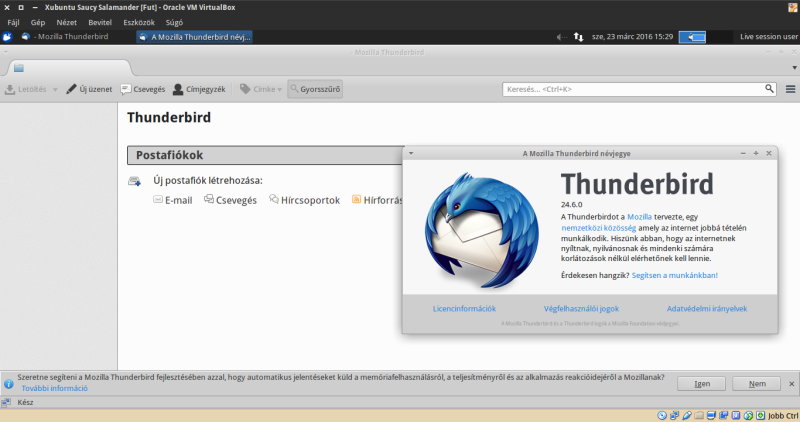Click VirtualBox display status icon
The height and width of the screenshot is (422, 800).
point(711,415)
